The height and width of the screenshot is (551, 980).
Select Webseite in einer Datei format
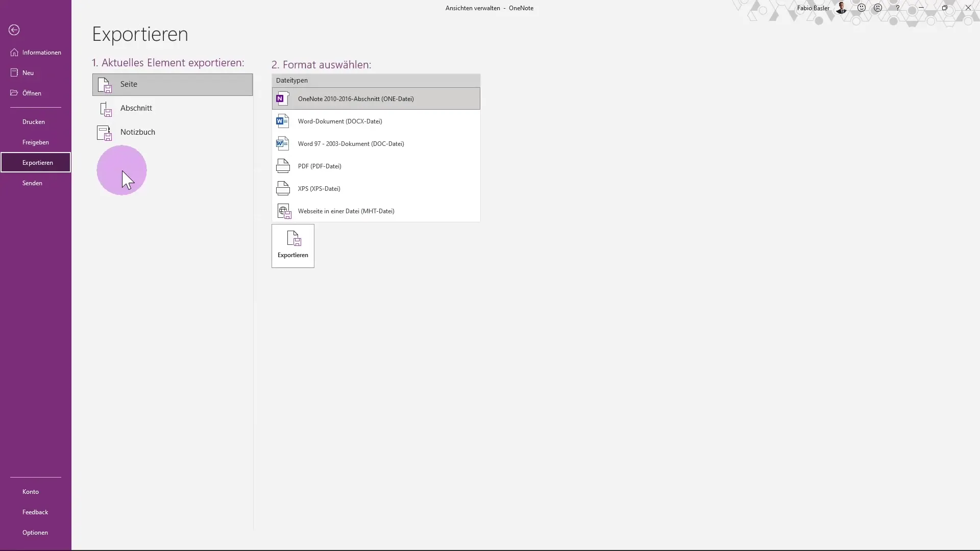pyautogui.click(x=376, y=211)
